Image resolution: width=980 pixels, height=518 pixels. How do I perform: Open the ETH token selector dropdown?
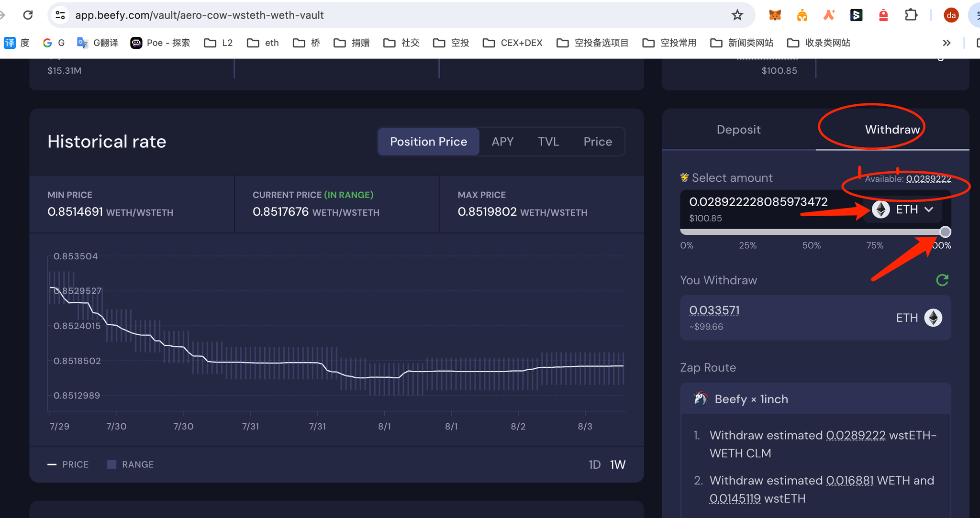(x=902, y=209)
